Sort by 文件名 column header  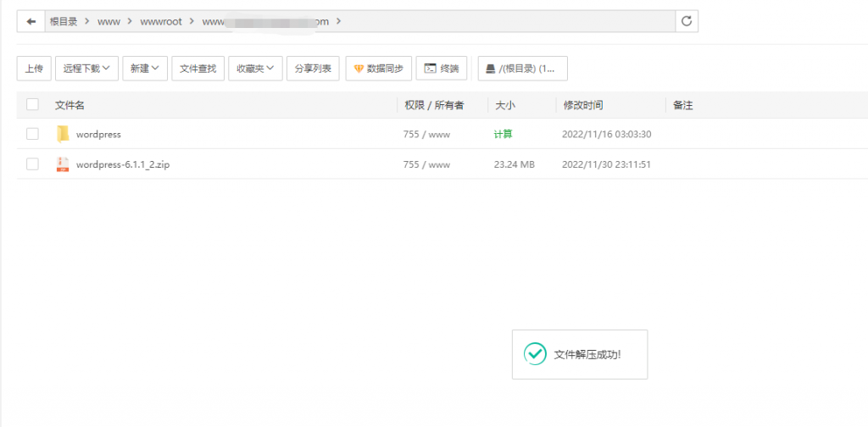click(70, 105)
